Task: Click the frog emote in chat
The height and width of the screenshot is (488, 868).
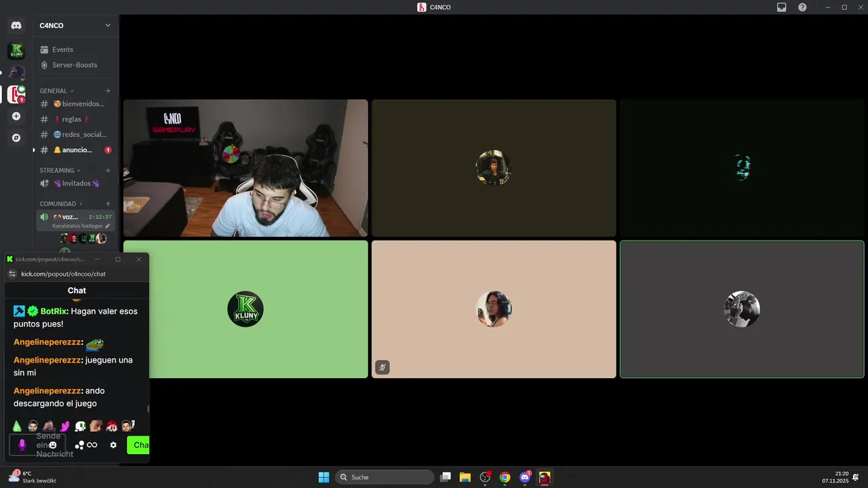Action: pyautogui.click(x=94, y=344)
